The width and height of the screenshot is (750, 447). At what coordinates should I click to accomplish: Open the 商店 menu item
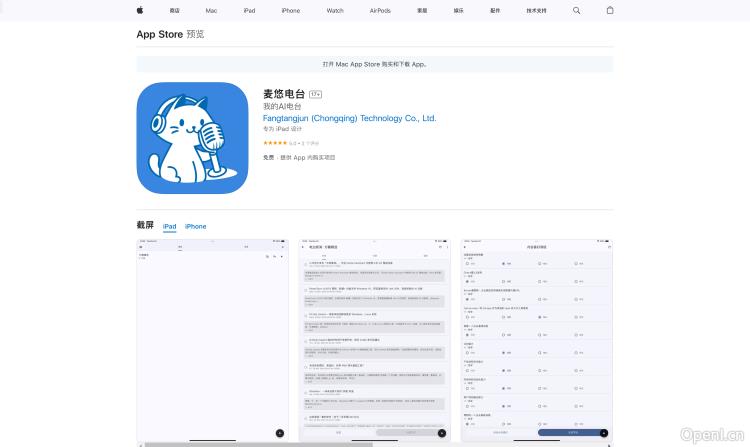175,10
